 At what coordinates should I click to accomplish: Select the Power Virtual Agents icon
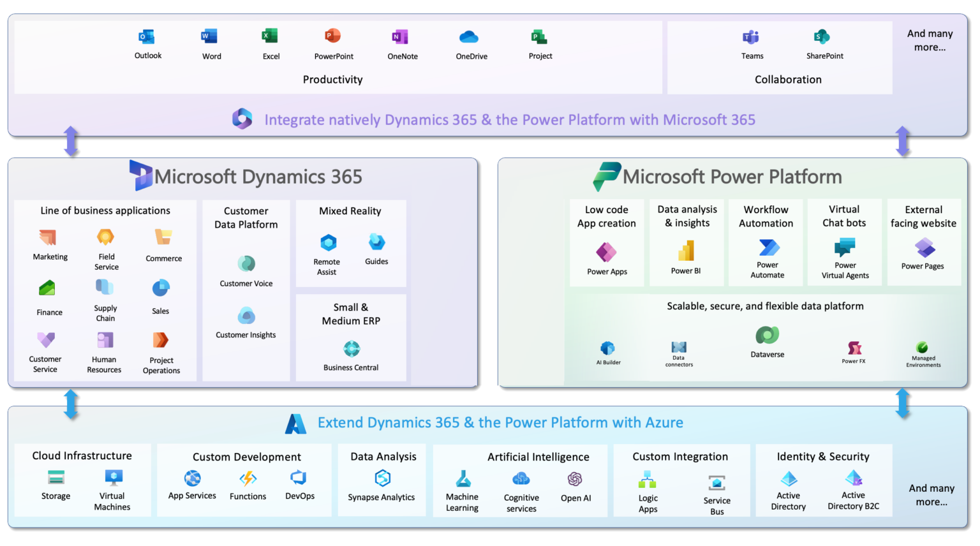click(845, 247)
